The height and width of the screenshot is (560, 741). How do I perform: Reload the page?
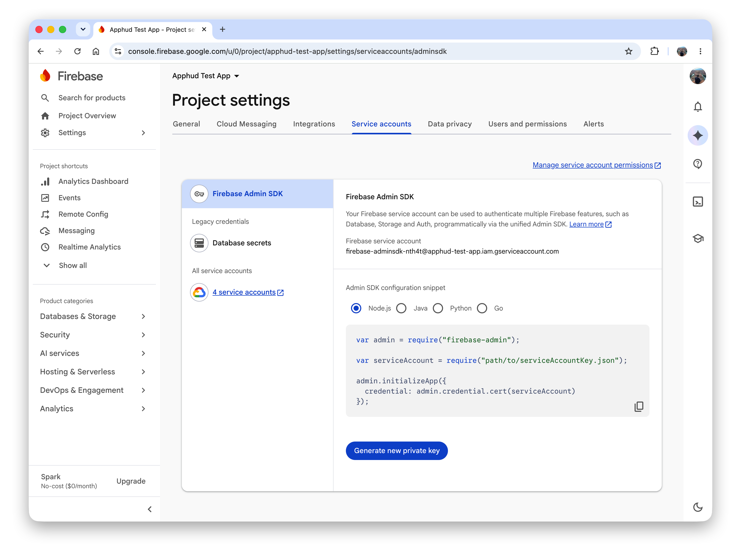pos(77,51)
